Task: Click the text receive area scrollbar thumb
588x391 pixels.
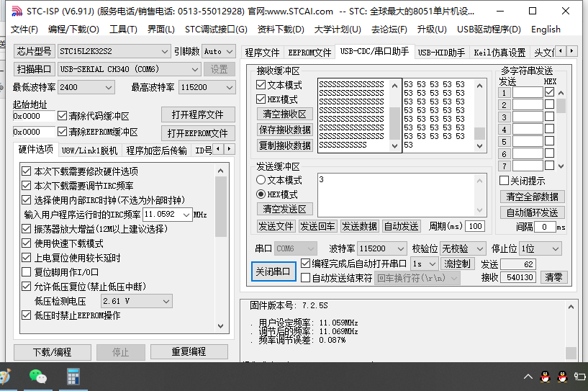Action: [394, 123]
